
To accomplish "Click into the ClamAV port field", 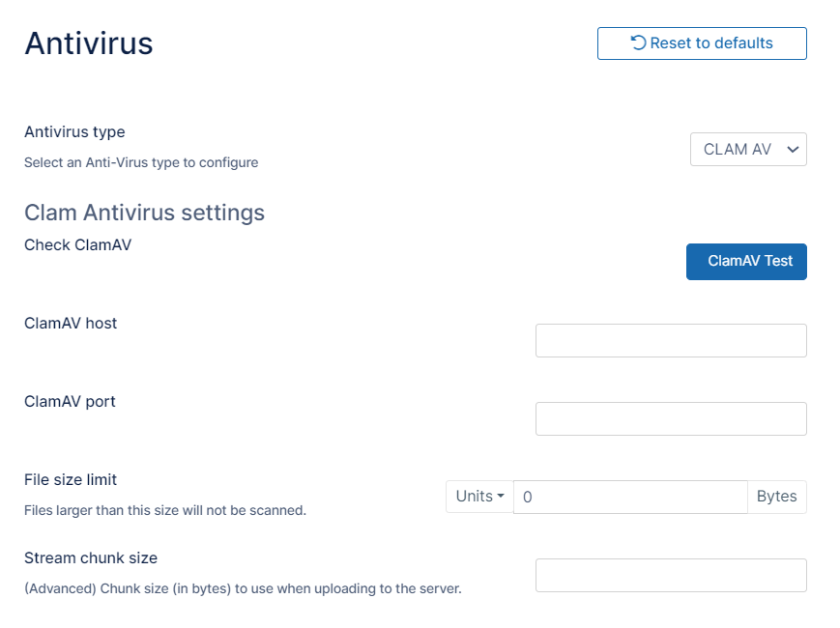I will tap(671, 418).
